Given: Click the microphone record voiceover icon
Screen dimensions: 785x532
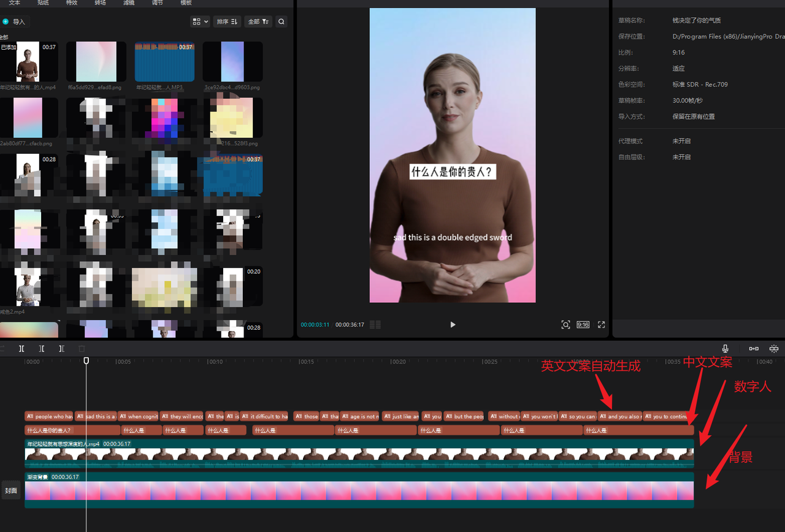Looking at the screenshot, I should 726,348.
